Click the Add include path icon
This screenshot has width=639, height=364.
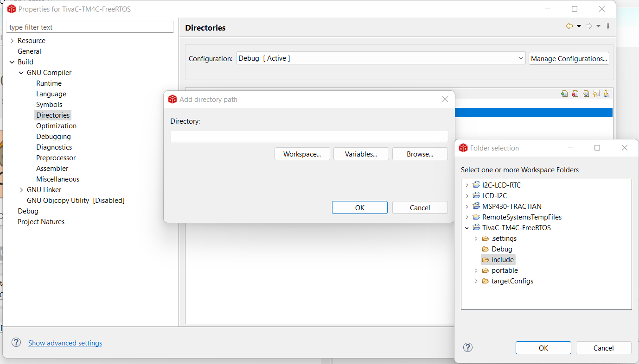point(564,94)
